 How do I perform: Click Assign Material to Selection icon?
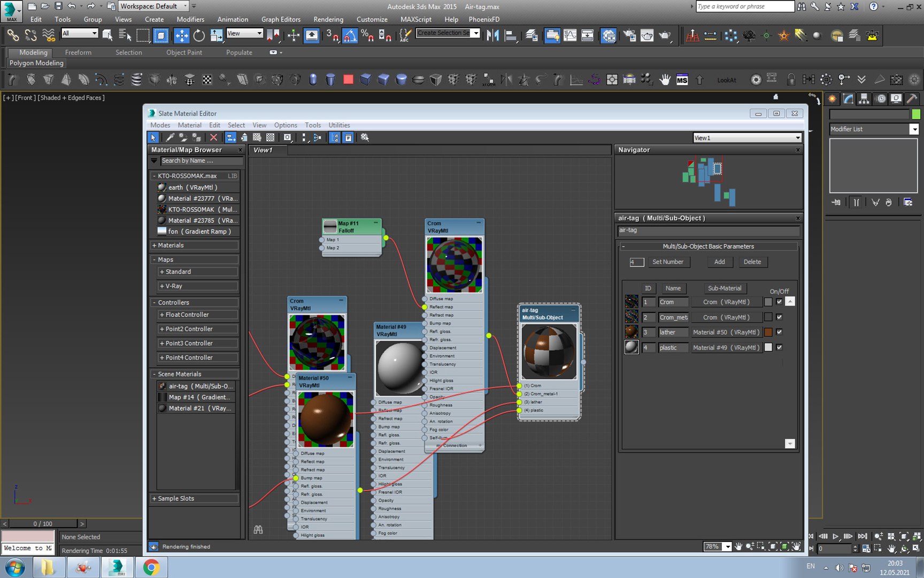pos(196,138)
